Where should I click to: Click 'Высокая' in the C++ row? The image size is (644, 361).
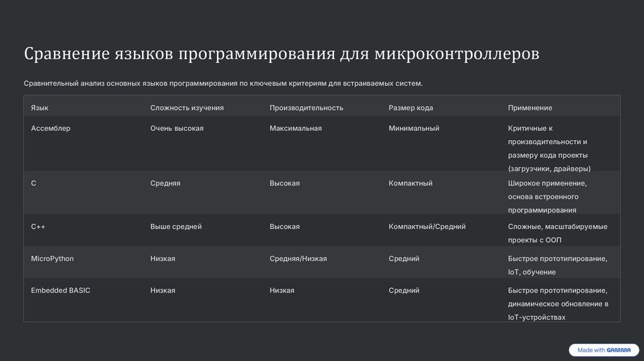[x=285, y=226]
